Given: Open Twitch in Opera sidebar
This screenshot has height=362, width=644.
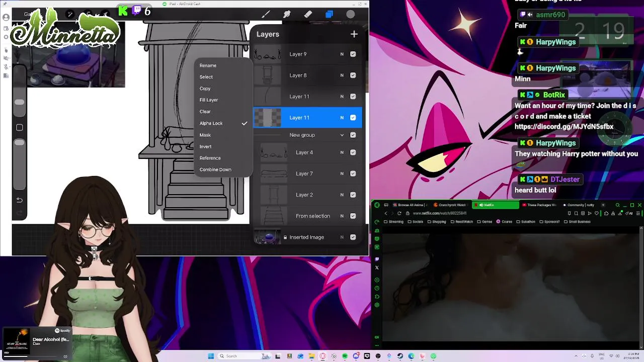Looking at the screenshot, I should [377, 259].
